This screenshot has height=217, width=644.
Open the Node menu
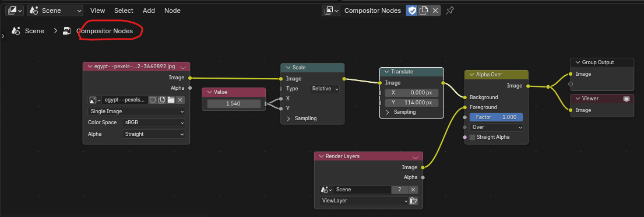[x=172, y=10]
